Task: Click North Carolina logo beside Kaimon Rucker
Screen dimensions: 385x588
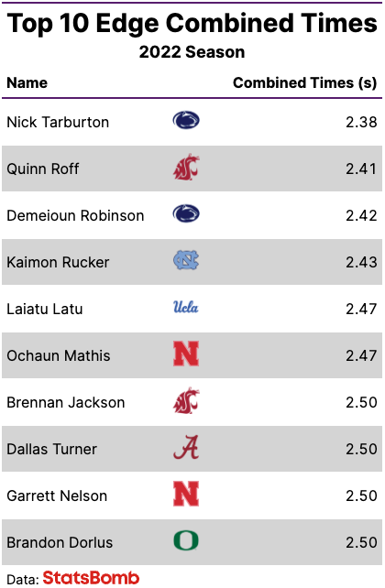Action: point(186,261)
